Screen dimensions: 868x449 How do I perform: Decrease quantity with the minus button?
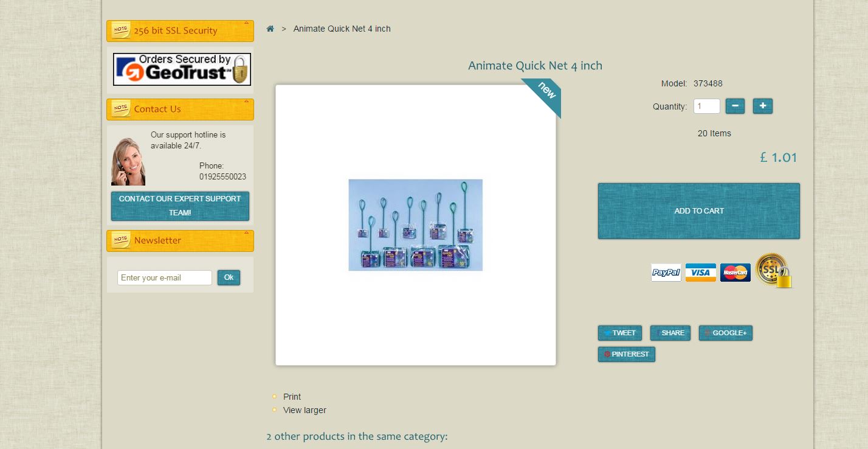click(735, 106)
